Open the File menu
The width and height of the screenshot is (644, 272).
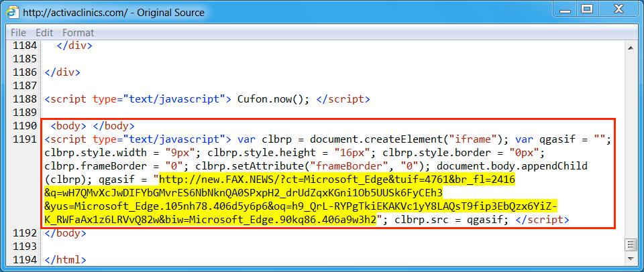(19, 32)
